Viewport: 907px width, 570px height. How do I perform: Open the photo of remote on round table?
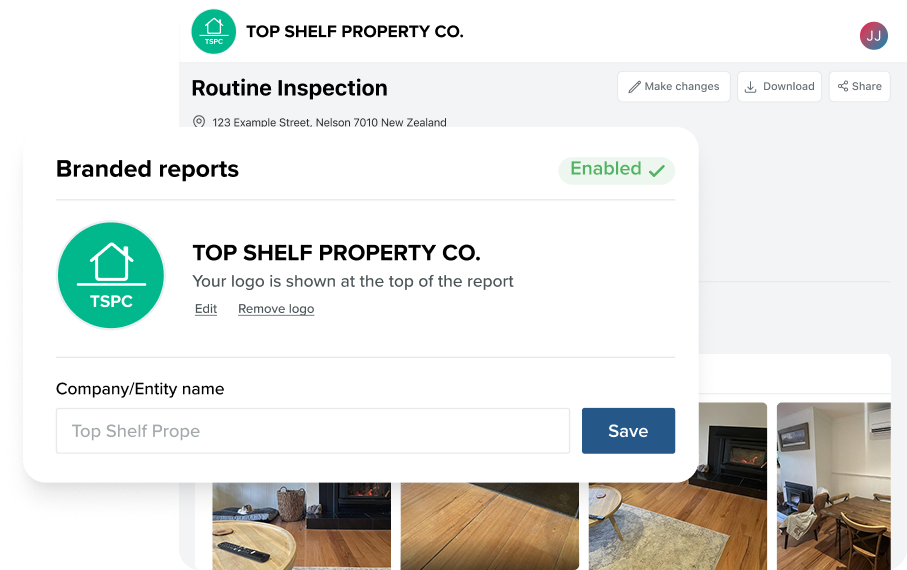click(x=300, y=525)
